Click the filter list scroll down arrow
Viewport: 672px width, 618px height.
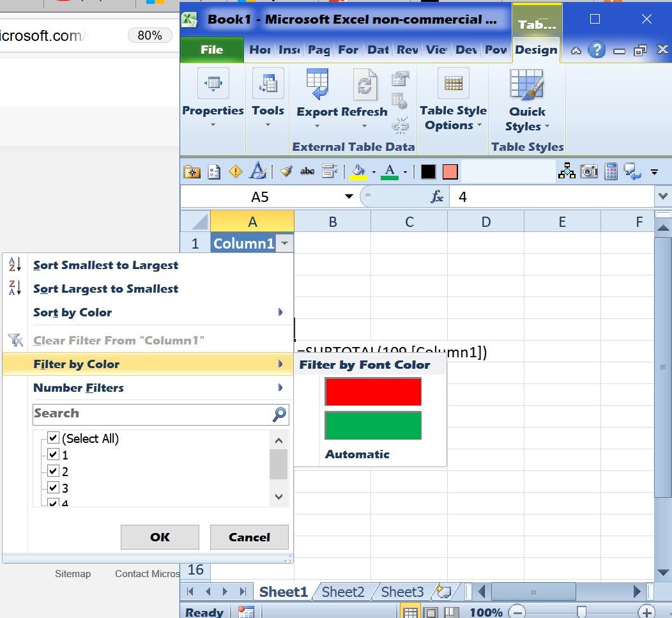[x=279, y=497]
